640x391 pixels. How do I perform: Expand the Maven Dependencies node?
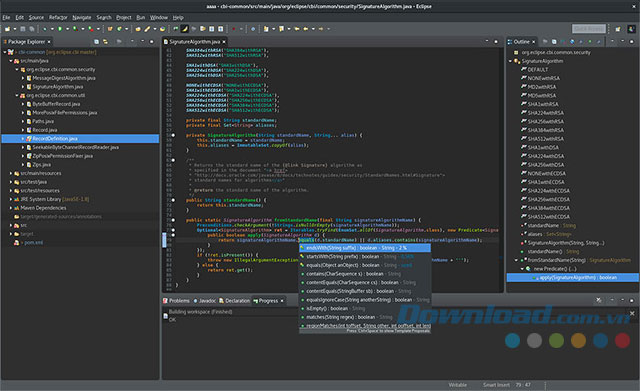pyautogui.click(x=11, y=208)
